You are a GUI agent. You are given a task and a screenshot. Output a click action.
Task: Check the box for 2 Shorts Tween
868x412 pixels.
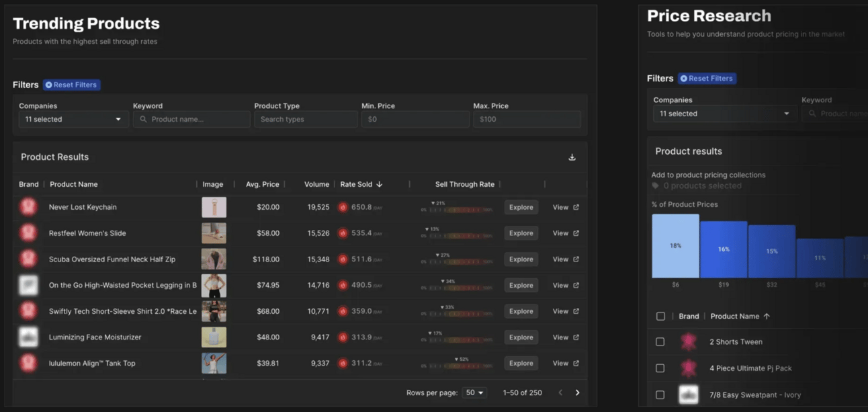[660, 342]
